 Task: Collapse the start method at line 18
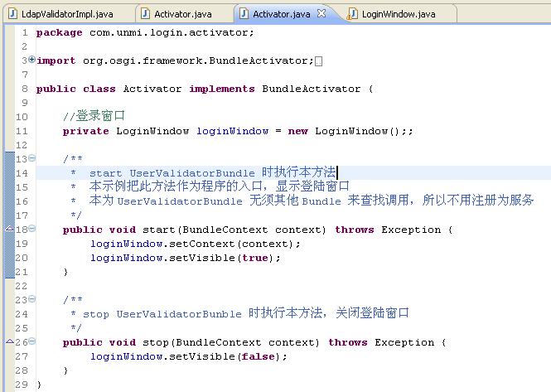[31, 229]
